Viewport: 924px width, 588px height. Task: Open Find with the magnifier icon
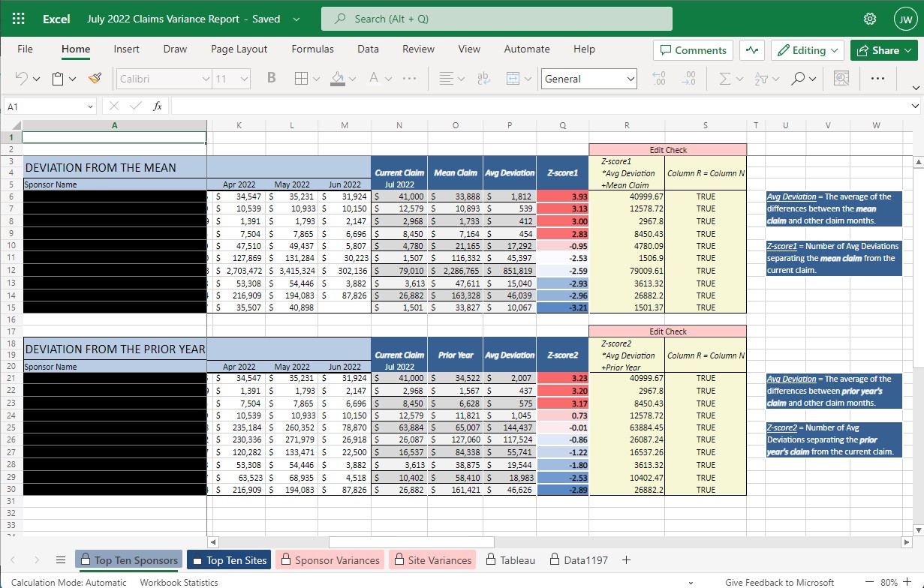798,78
